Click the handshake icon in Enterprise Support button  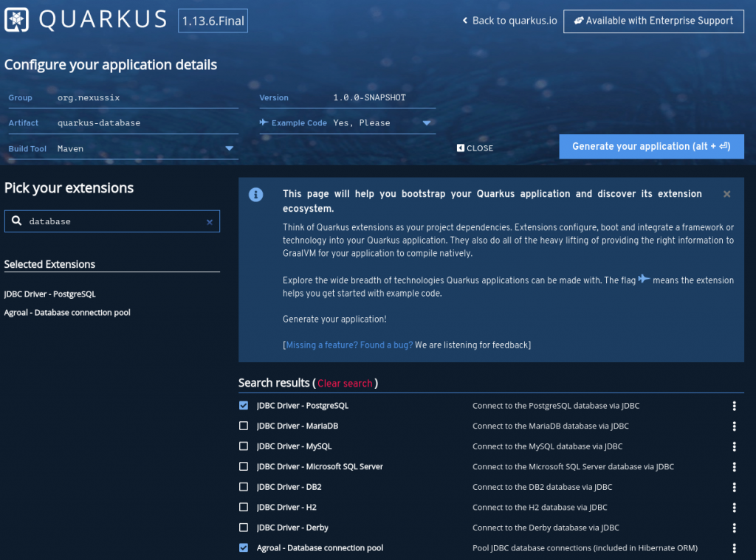point(579,21)
